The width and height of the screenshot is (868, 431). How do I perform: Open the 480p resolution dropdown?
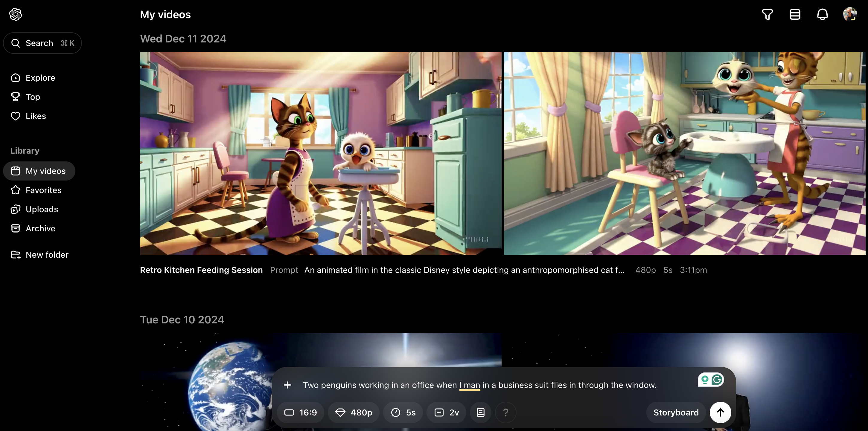pos(354,412)
